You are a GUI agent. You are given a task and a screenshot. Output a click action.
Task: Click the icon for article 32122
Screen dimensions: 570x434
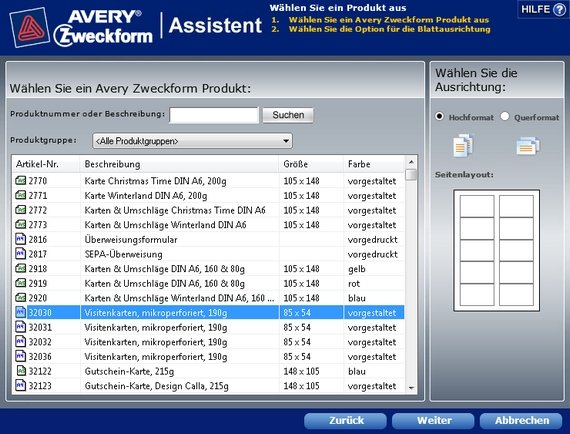pyautogui.click(x=21, y=371)
